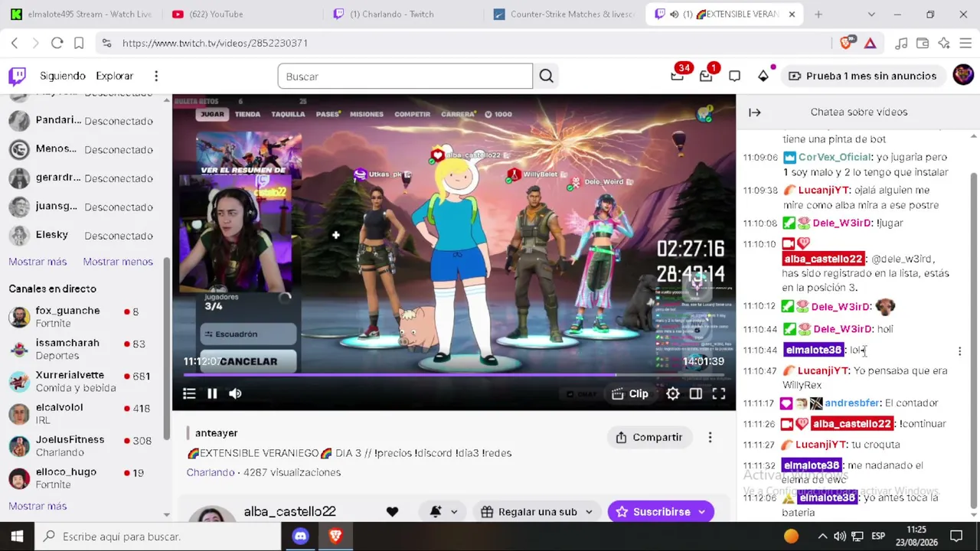Open Regalar una sub dropdown

click(x=537, y=512)
